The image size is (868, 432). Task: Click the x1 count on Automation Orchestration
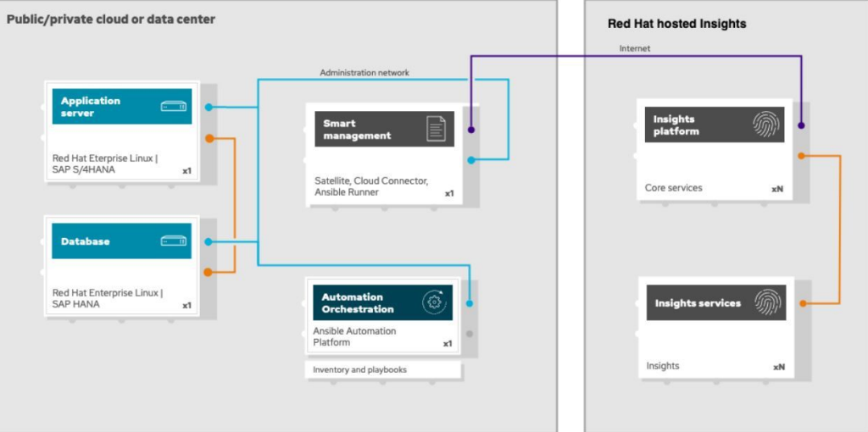point(448,344)
